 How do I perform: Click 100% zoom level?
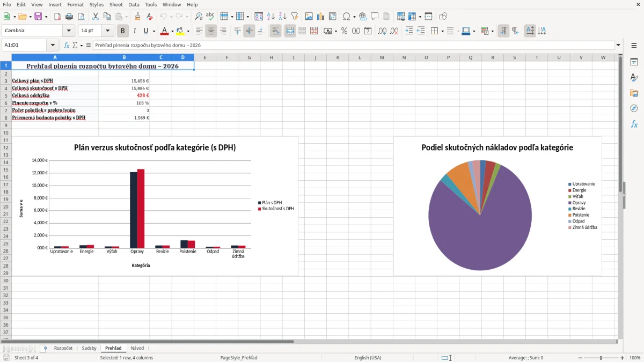point(634,358)
